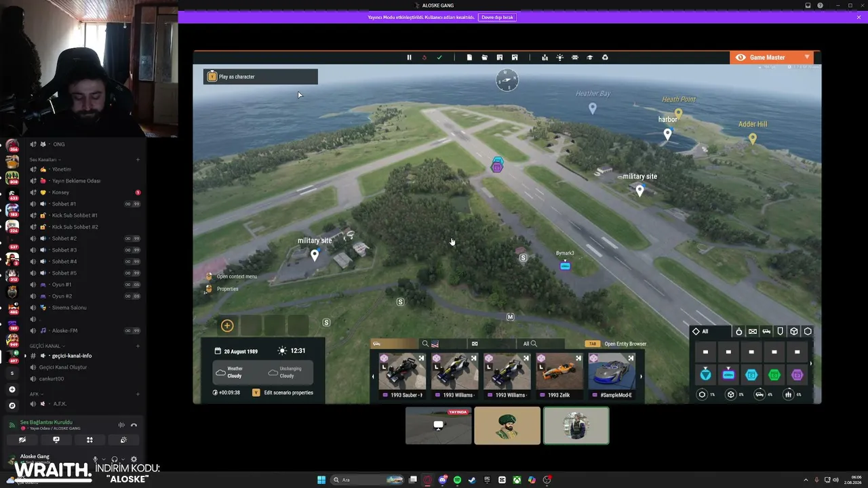
Task: Click the 6% group budget icon
Action: [788, 394]
